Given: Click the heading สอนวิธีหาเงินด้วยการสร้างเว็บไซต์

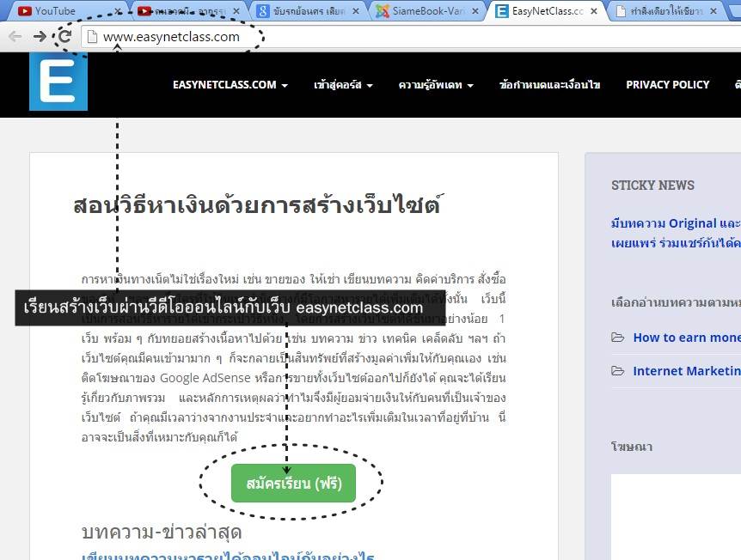Looking at the screenshot, I should (259, 205).
